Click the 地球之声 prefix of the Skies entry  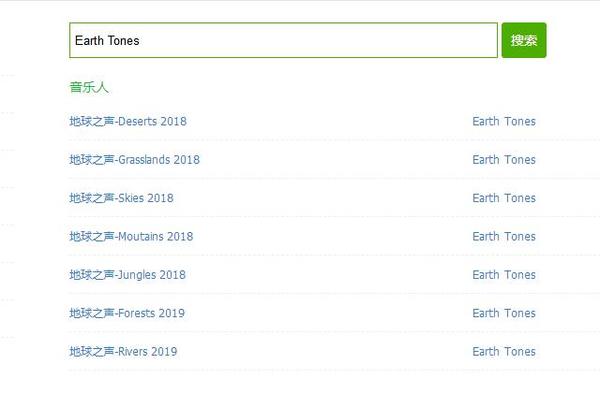click(x=90, y=198)
